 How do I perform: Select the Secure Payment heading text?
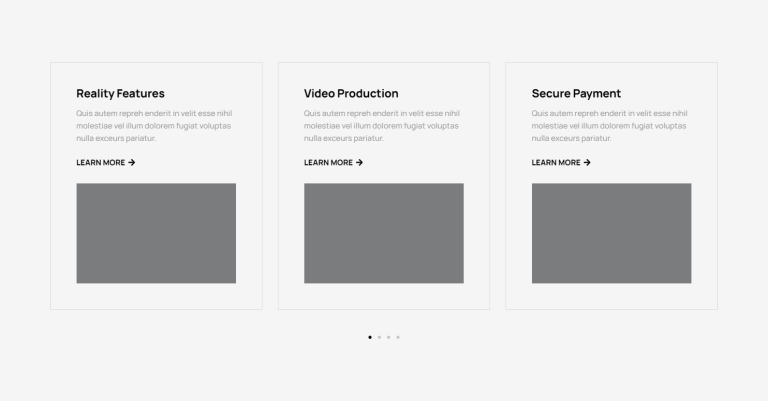[576, 94]
